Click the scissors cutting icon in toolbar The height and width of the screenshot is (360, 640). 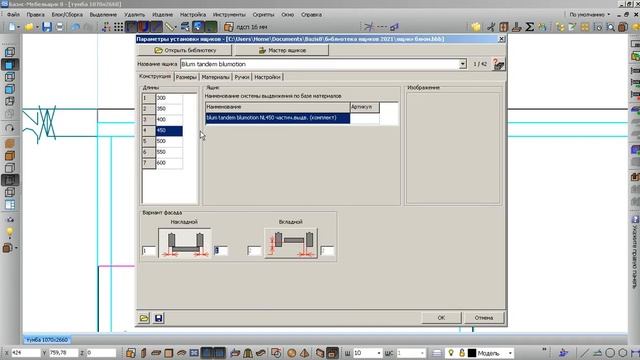point(491,27)
